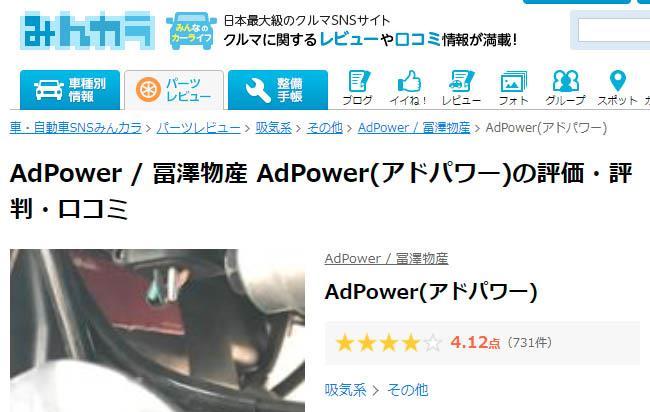The image size is (650, 412).
Task: Open AdPower / 冨澤物産 breadcrumb link
Action: click(414, 128)
